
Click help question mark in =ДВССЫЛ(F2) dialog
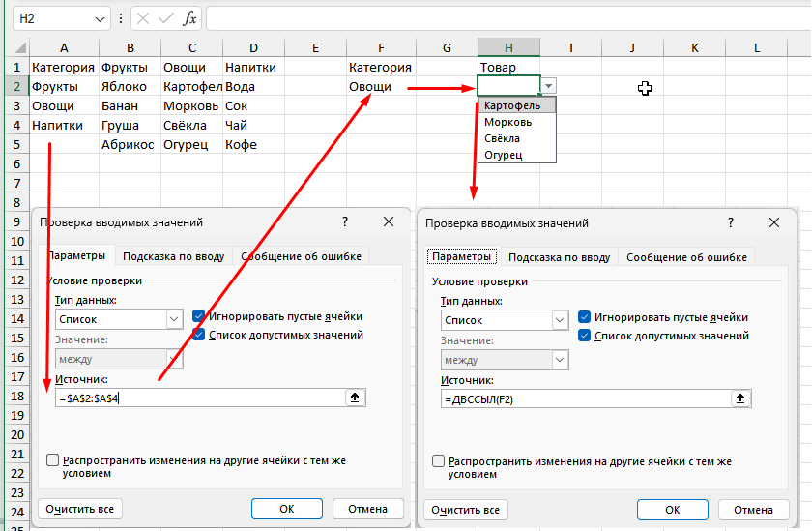point(730,222)
